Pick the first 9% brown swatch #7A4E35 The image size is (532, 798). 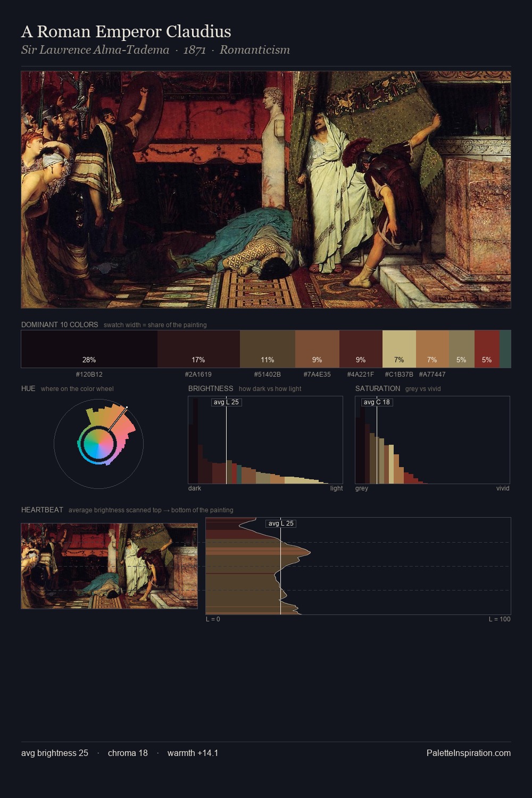coord(317,349)
